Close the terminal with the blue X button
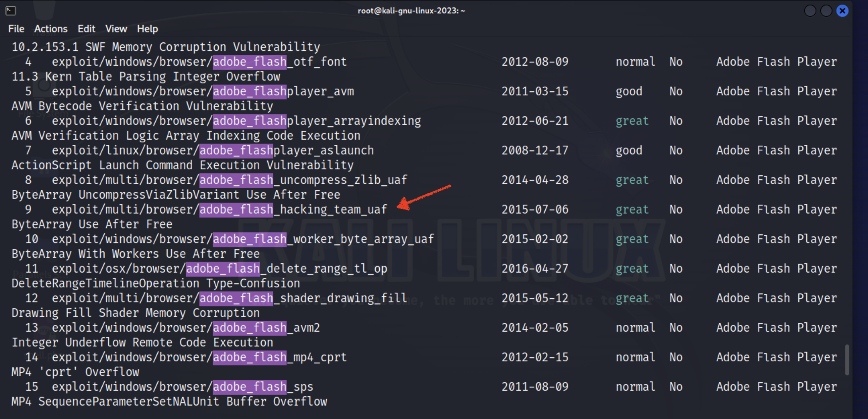The height and width of the screenshot is (419, 868). [x=843, y=11]
